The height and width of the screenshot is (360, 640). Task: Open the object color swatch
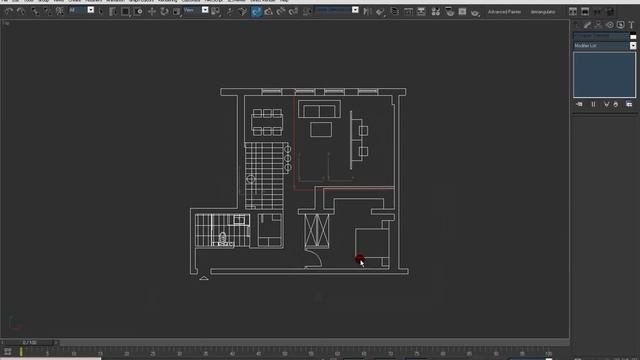pyautogui.click(x=633, y=37)
